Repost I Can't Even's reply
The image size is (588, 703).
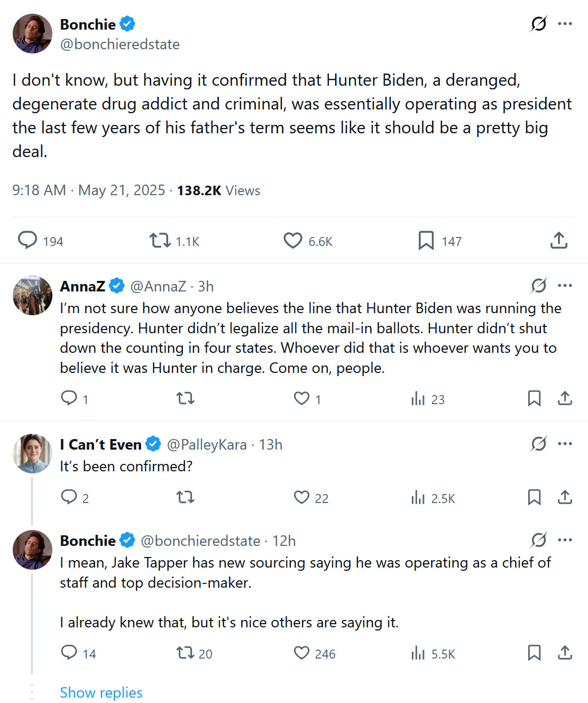point(185,497)
